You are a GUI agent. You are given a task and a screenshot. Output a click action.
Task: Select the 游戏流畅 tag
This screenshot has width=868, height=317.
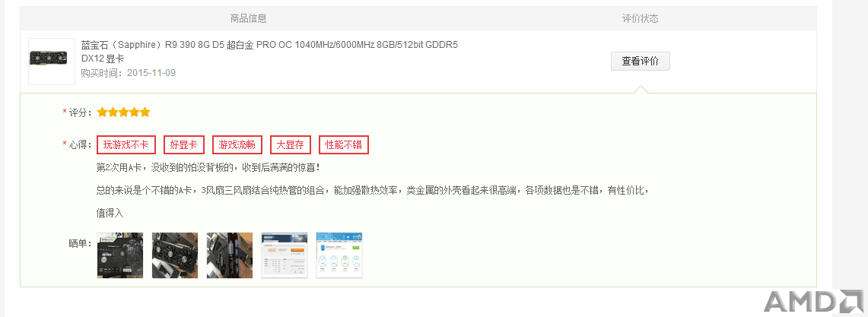237,145
